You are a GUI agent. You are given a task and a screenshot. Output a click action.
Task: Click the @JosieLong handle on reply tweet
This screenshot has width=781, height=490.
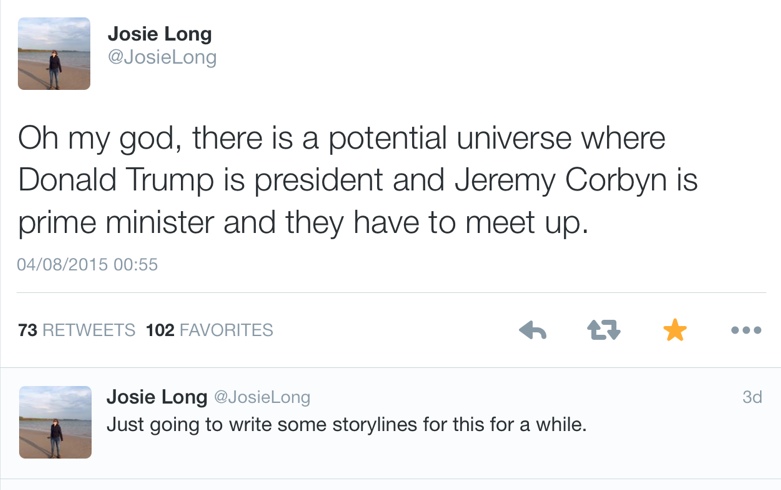coord(262,397)
